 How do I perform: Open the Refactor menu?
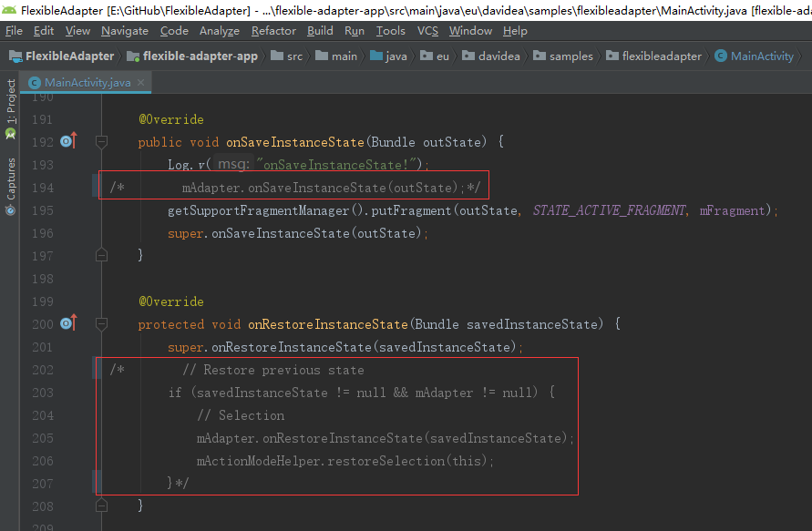tap(273, 31)
